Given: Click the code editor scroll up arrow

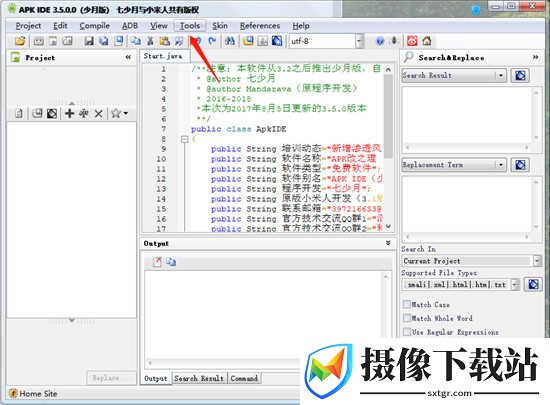Looking at the screenshot, I should pos(388,69).
